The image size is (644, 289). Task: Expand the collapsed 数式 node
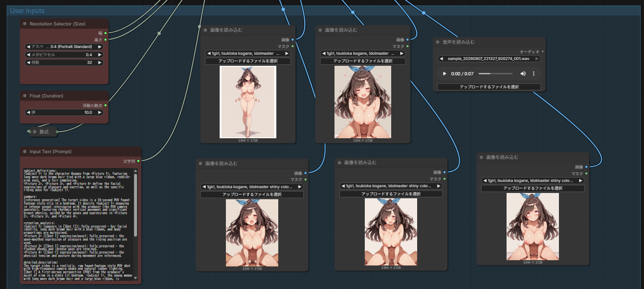point(44,132)
